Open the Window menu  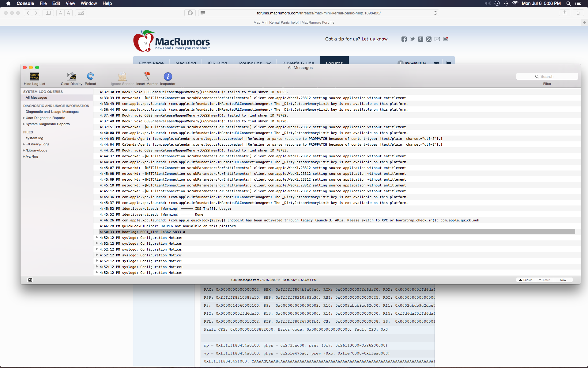pyautogui.click(x=89, y=3)
